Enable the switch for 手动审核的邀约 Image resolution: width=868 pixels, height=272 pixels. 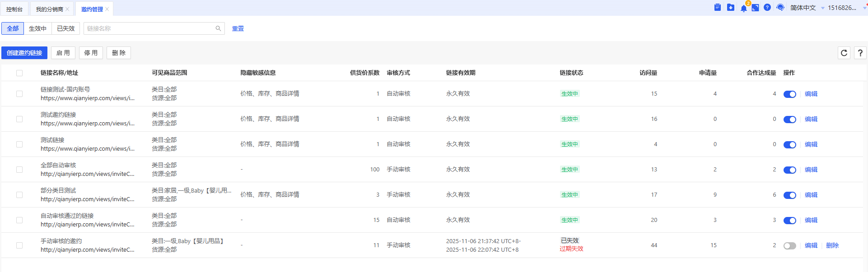[790, 246]
